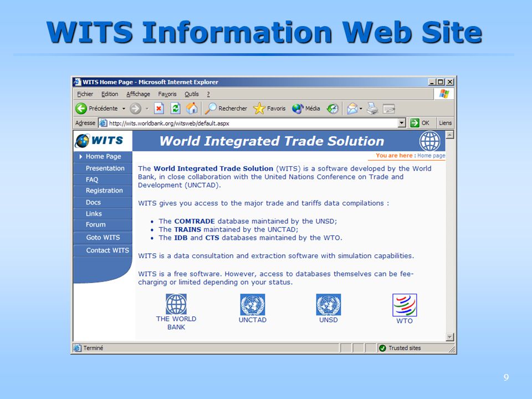This screenshot has width=532, height=399.
Task: Click the WTO logo image
Action: [405, 305]
